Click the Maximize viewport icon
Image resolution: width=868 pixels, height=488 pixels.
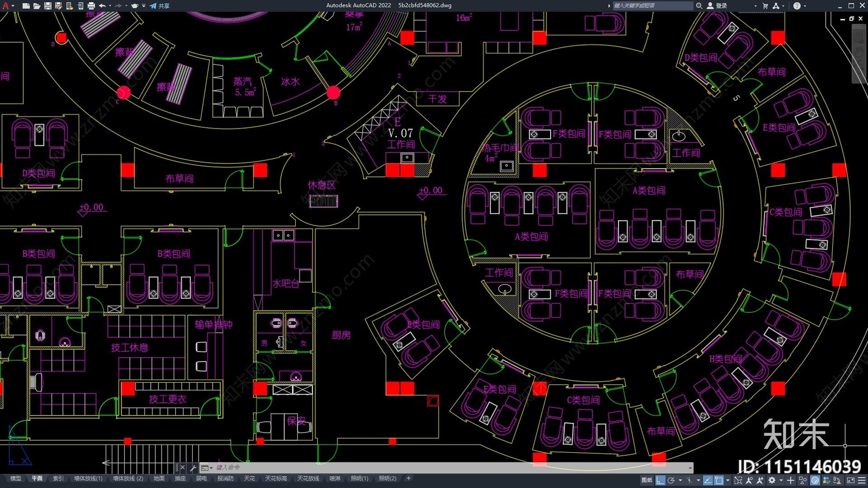click(738, 480)
